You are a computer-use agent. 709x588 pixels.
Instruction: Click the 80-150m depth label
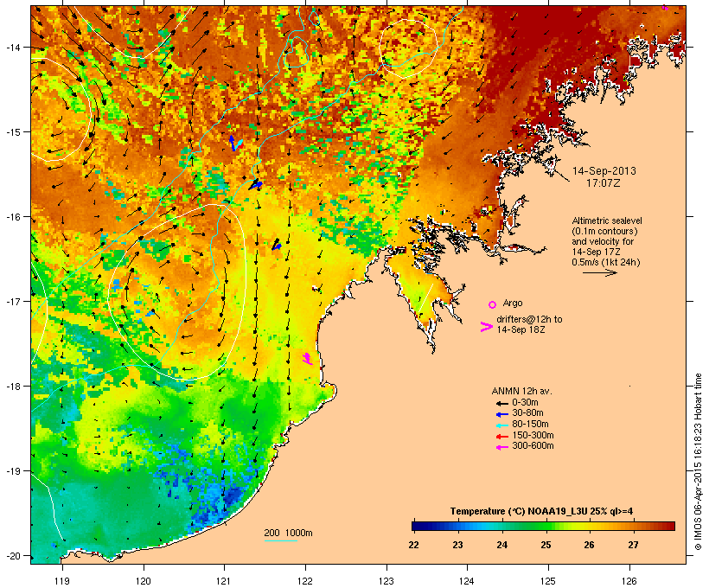(530, 425)
